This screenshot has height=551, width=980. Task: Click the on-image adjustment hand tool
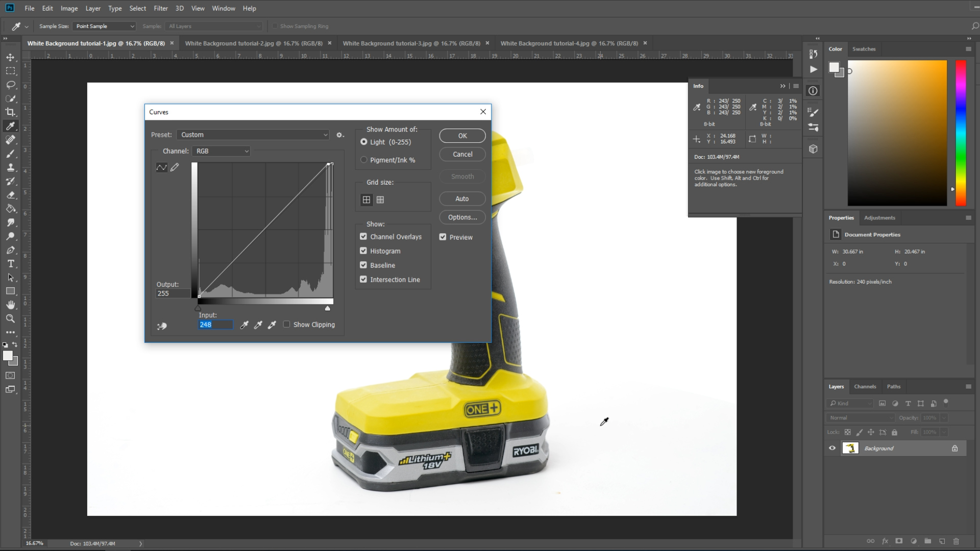pyautogui.click(x=162, y=325)
